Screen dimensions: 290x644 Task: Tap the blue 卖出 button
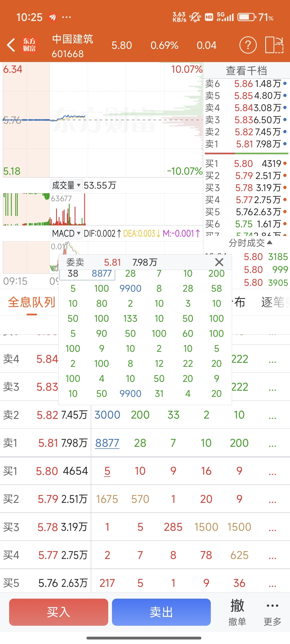[161, 612]
